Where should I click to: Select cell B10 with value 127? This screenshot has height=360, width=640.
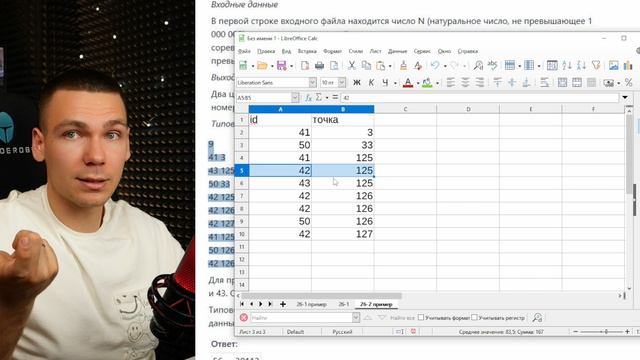(342, 234)
